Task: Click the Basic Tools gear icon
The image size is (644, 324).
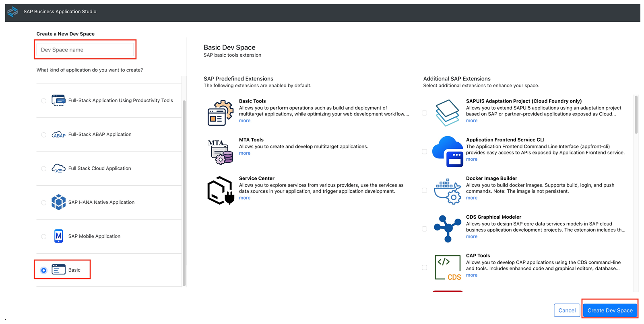Action: [220, 113]
